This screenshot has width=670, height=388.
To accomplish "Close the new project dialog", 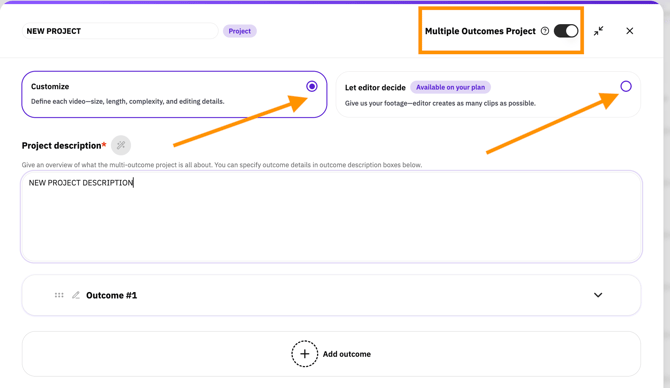I will [629, 31].
